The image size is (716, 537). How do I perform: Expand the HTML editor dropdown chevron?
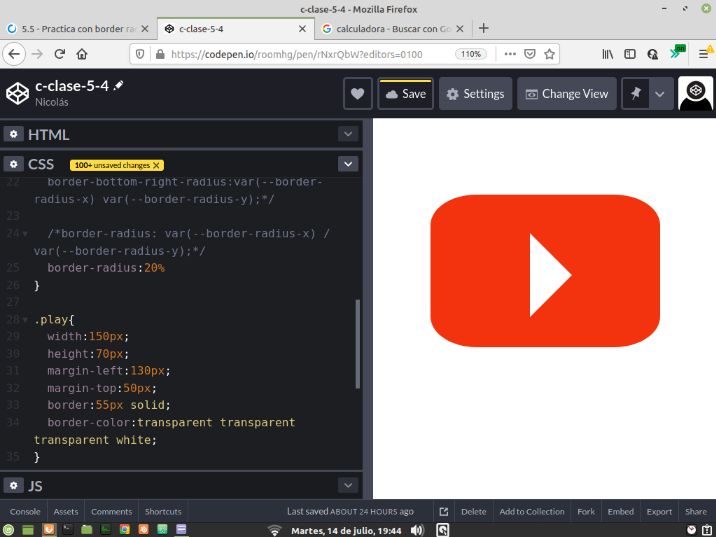(x=348, y=134)
